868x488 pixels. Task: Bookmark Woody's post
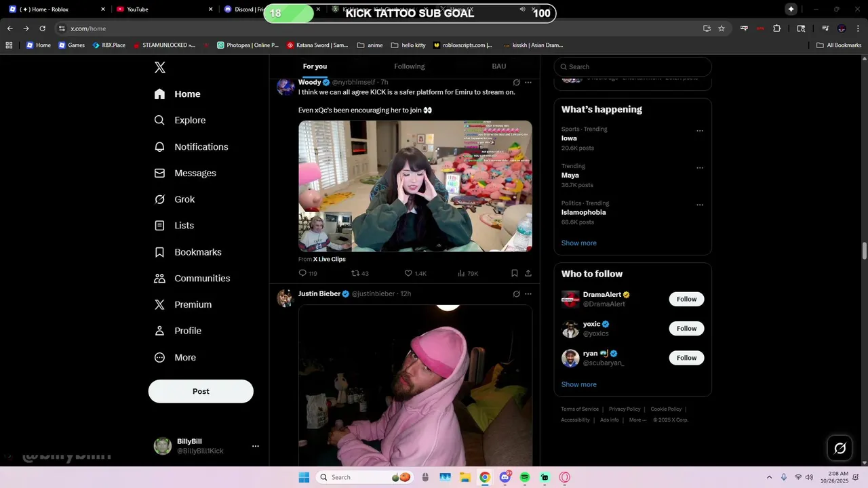pos(514,273)
